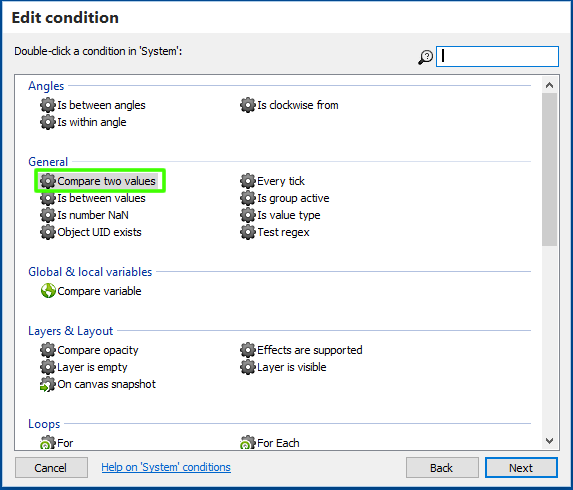Pick the 'Object UID exists' condition
This screenshot has width=573, height=490.
pos(91,232)
